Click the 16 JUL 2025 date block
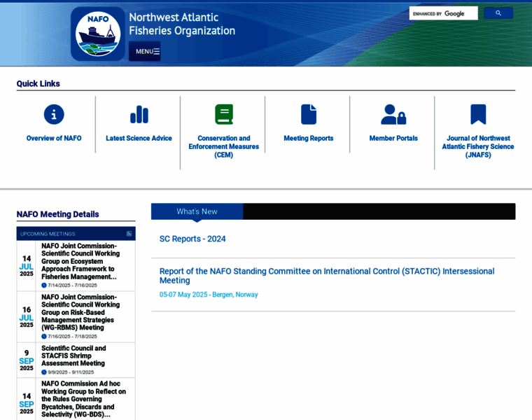The width and height of the screenshot is (532, 420). pos(27,317)
